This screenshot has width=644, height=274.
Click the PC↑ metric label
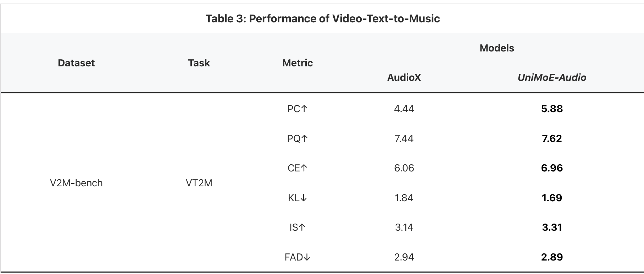tap(298, 109)
